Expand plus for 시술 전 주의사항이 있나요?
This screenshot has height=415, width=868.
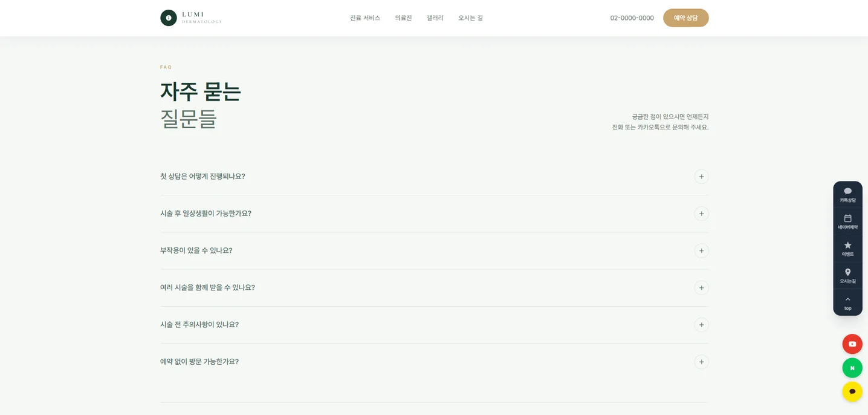(701, 325)
